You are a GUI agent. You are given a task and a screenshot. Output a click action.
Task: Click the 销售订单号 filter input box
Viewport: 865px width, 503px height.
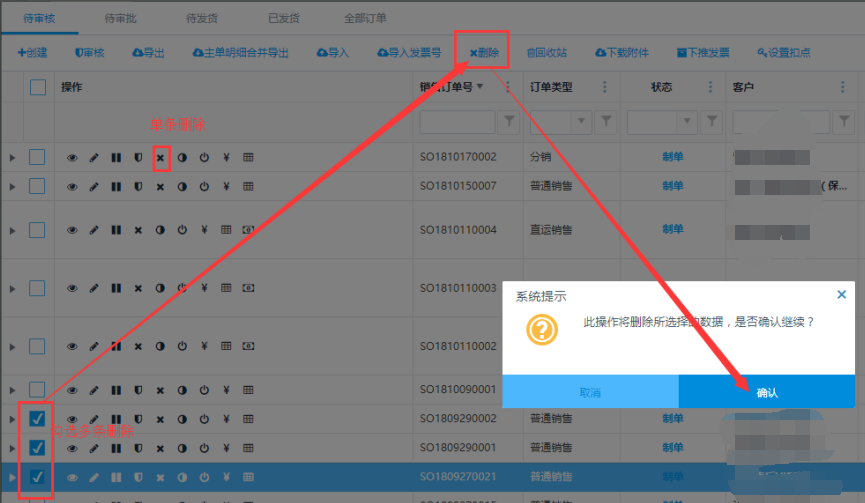point(457,122)
